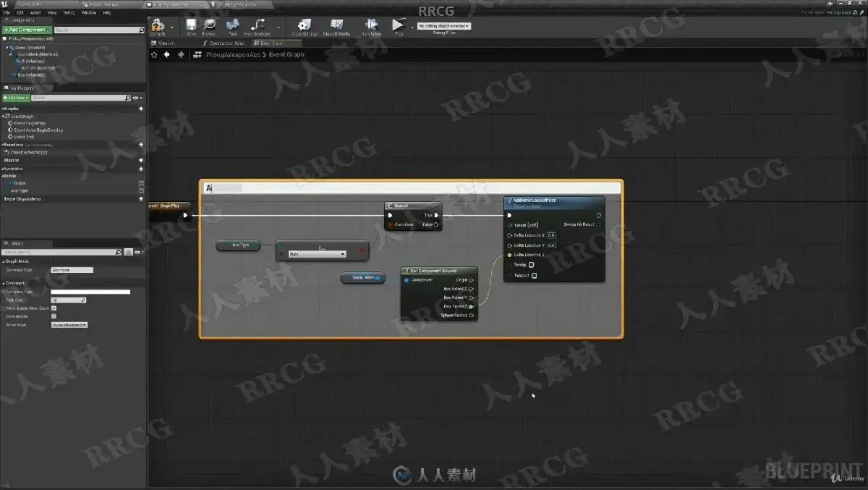Open the Window menu
868x490 pixels.
coord(89,12)
